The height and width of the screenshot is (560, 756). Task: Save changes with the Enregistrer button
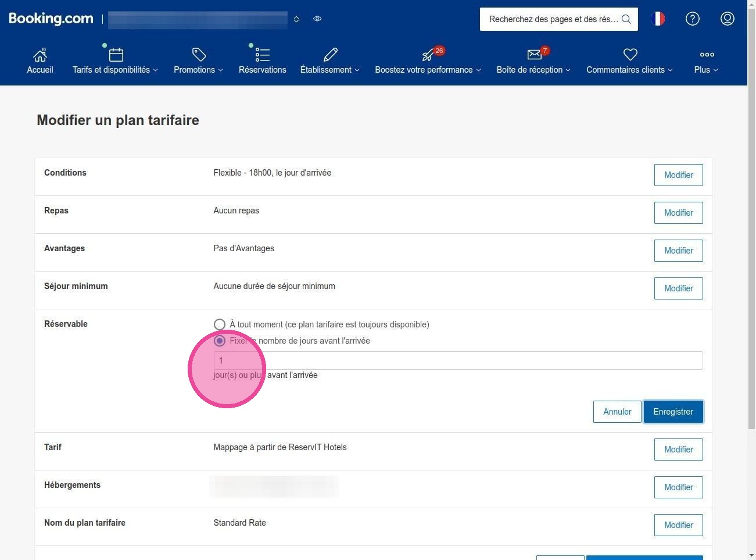tap(673, 412)
